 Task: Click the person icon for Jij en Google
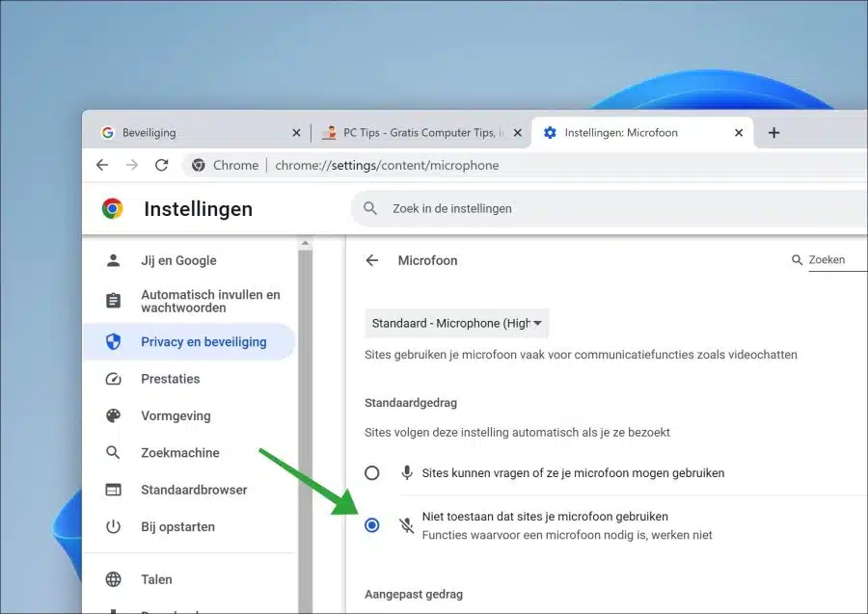click(113, 260)
